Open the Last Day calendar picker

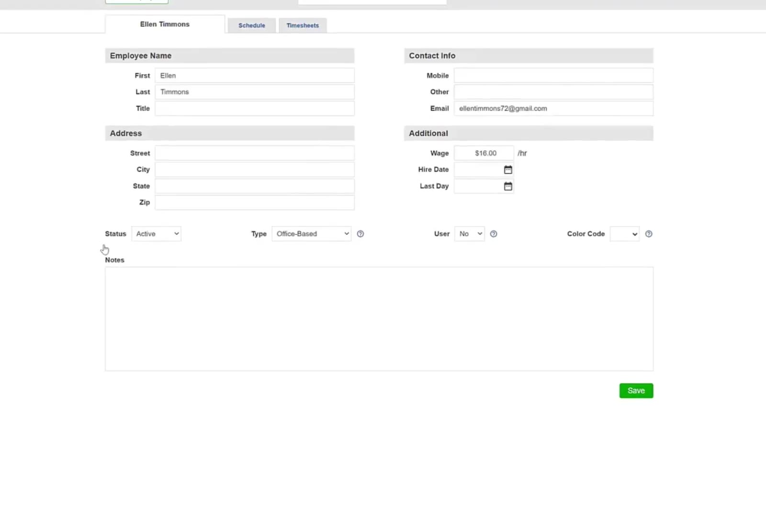click(508, 186)
